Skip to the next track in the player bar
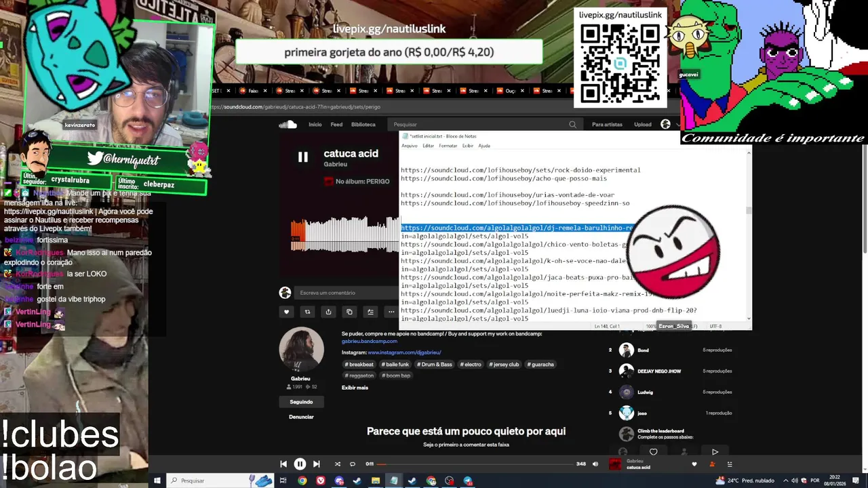The width and height of the screenshot is (868, 488). click(316, 464)
